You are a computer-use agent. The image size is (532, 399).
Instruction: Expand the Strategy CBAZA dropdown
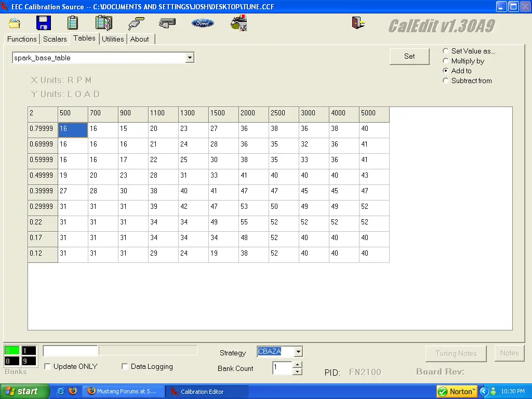[298, 352]
